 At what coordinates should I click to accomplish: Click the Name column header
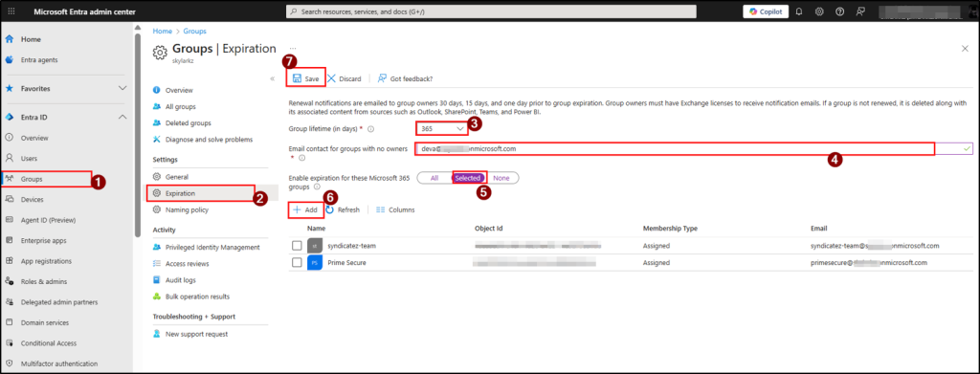(316, 229)
